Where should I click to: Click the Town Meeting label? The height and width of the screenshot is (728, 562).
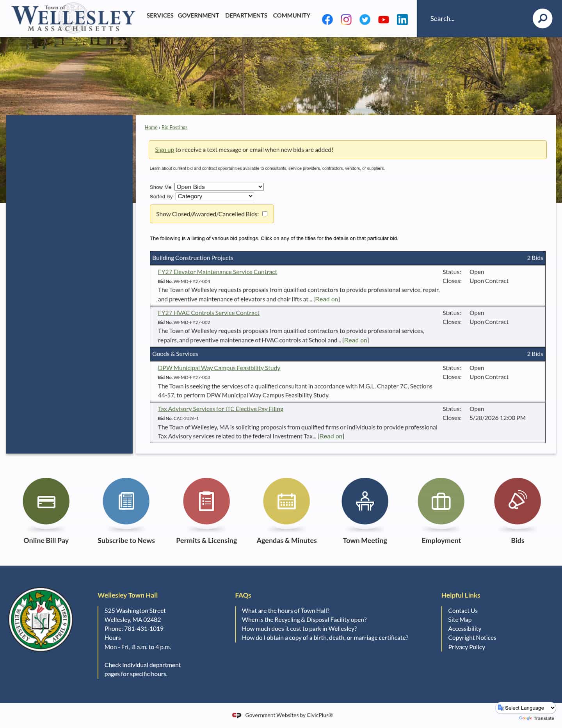(x=365, y=541)
